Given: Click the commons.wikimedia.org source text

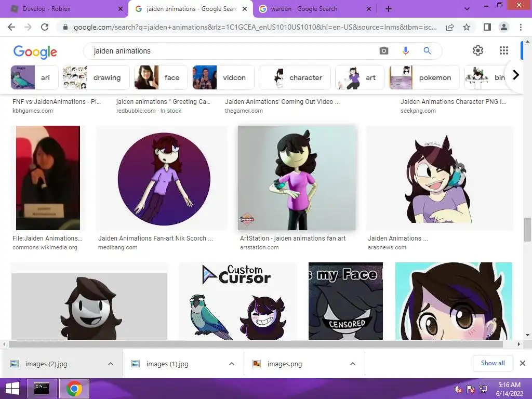Looking at the screenshot, I should [45, 248].
